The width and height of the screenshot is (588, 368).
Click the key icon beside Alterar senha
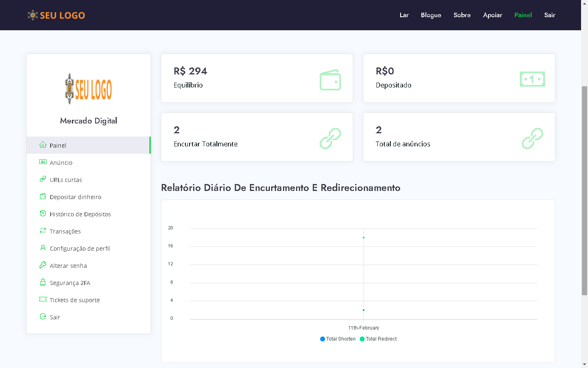43,265
